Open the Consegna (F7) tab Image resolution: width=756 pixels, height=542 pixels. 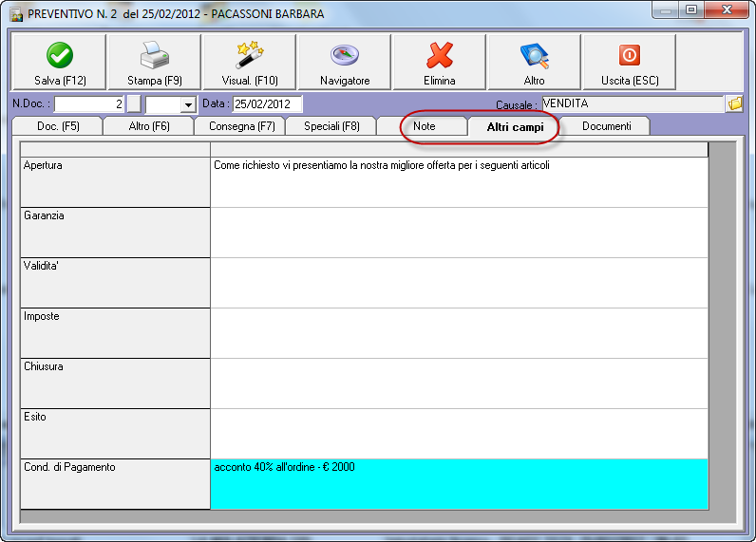click(241, 126)
